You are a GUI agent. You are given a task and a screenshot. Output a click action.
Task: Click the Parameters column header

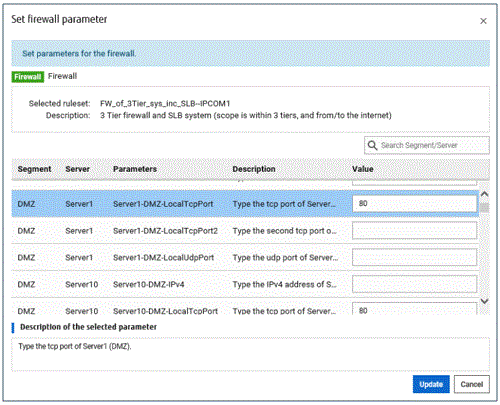[135, 169]
